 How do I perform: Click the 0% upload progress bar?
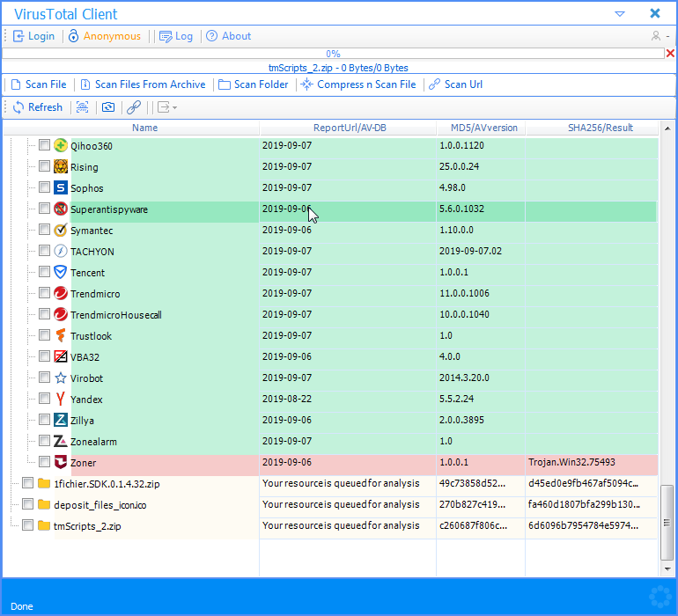click(x=333, y=53)
